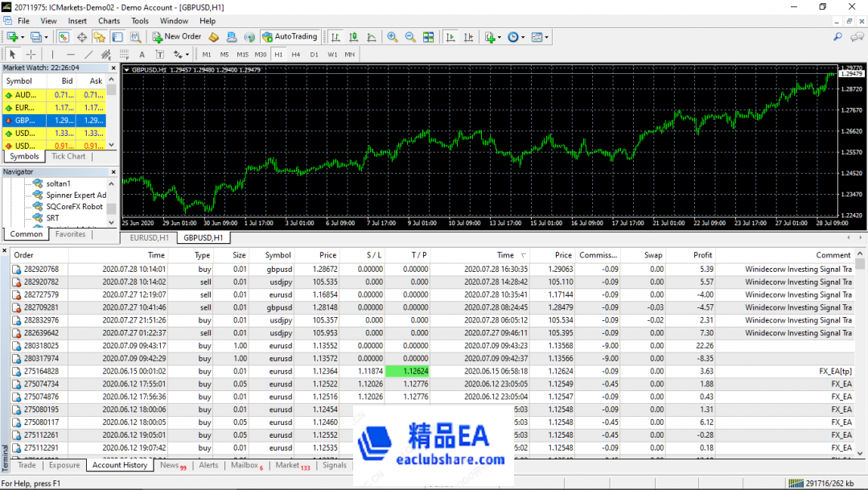Open the GBPUSD,H1 chart title triangle
Image resolution: width=868 pixels, height=490 pixels.
[x=127, y=70]
